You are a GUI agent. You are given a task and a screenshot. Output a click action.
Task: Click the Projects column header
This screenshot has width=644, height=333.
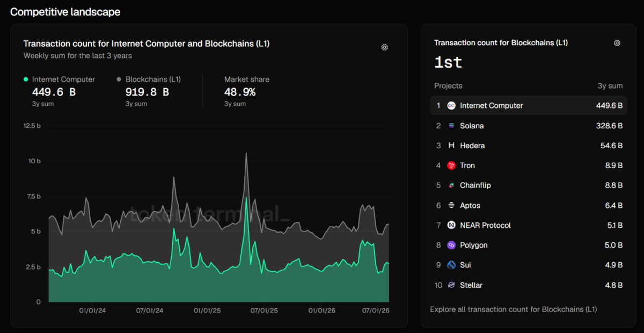pos(448,86)
